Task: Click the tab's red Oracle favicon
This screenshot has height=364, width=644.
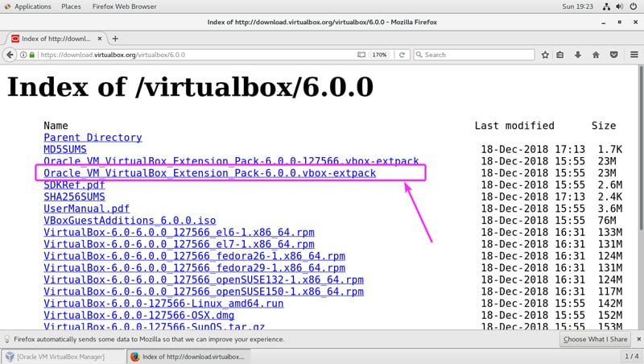Action: [15, 39]
